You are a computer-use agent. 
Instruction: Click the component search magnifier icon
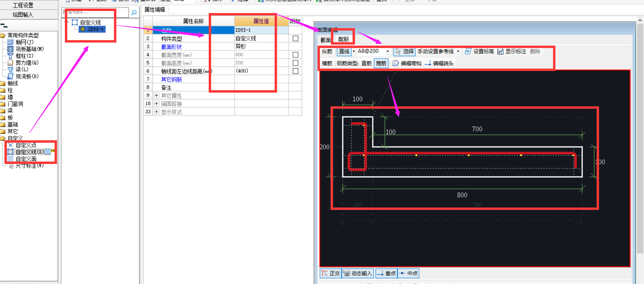(134, 13)
